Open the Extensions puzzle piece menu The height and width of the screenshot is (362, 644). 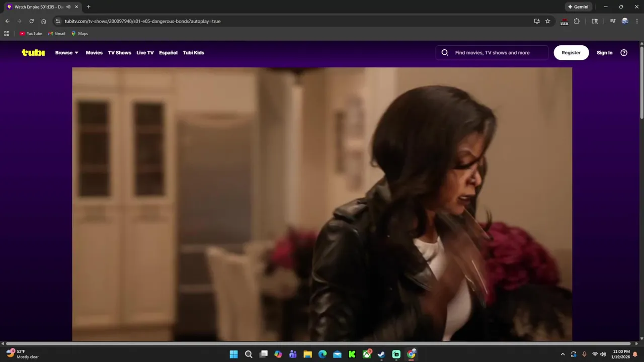577,21
